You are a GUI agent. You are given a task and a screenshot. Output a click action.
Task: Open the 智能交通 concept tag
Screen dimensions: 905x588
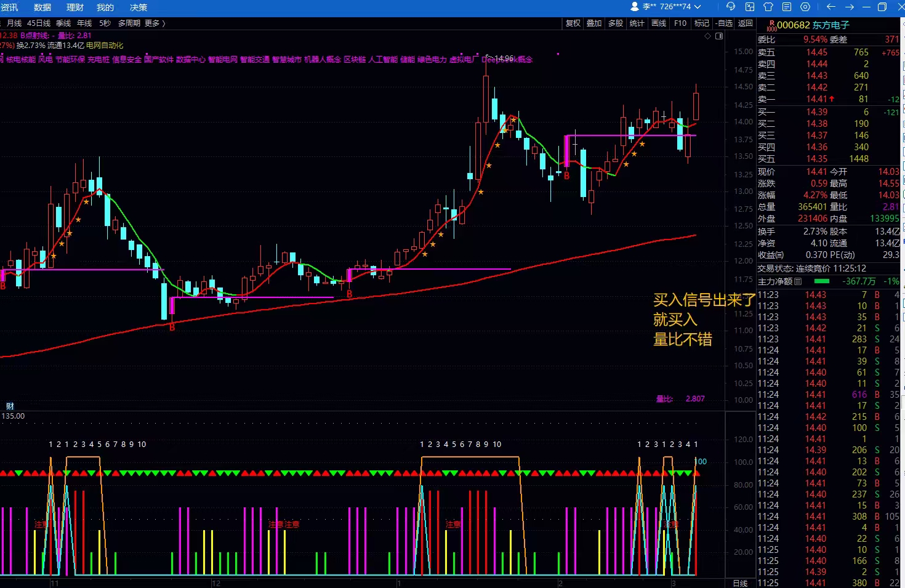255,60
